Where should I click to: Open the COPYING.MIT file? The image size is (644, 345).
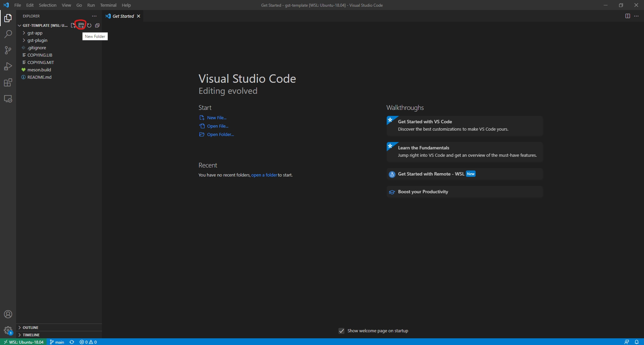[59, 62]
